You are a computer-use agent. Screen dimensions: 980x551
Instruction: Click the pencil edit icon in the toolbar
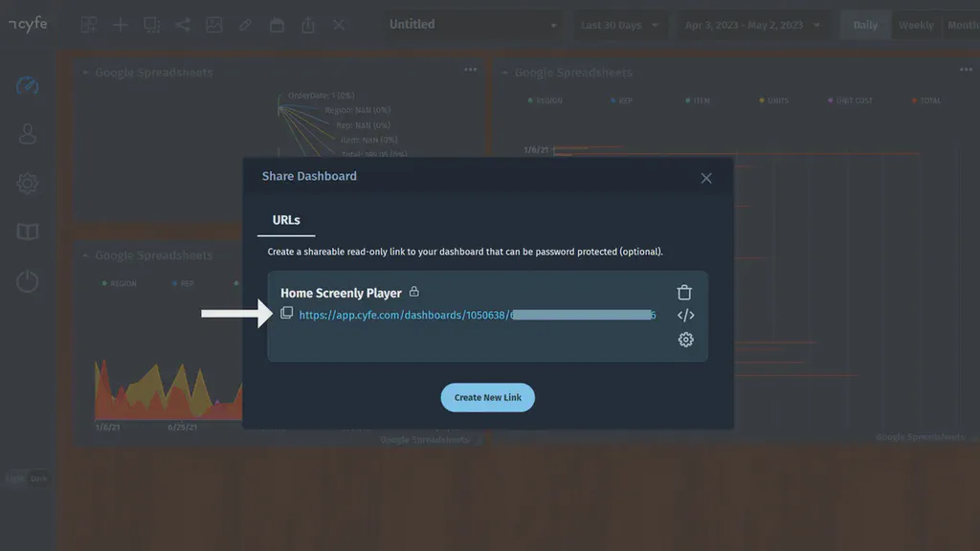pyautogui.click(x=246, y=24)
